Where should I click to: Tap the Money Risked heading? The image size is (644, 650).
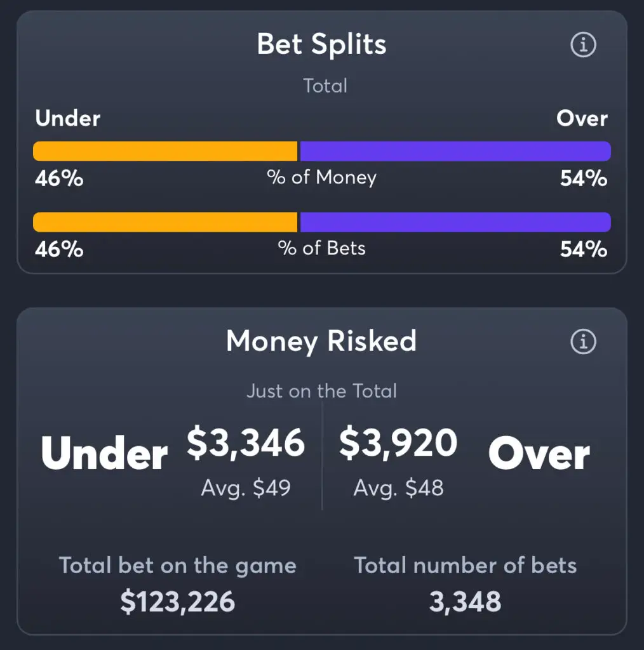(x=321, y=341)
